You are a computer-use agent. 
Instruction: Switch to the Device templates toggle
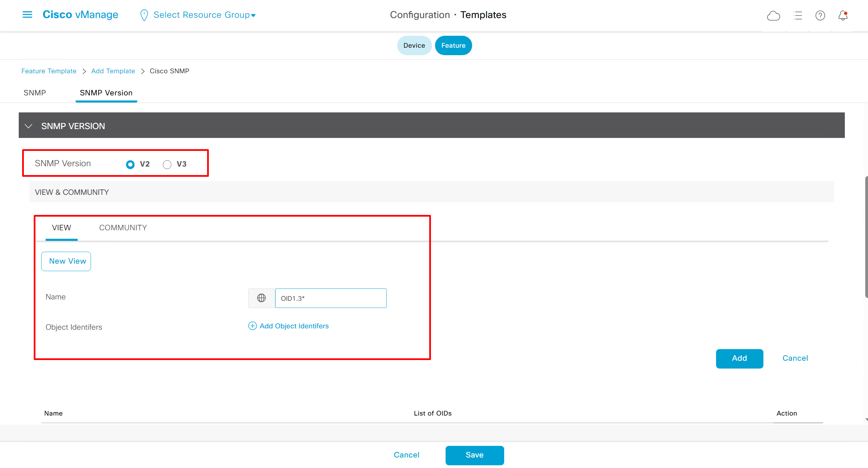414,45
